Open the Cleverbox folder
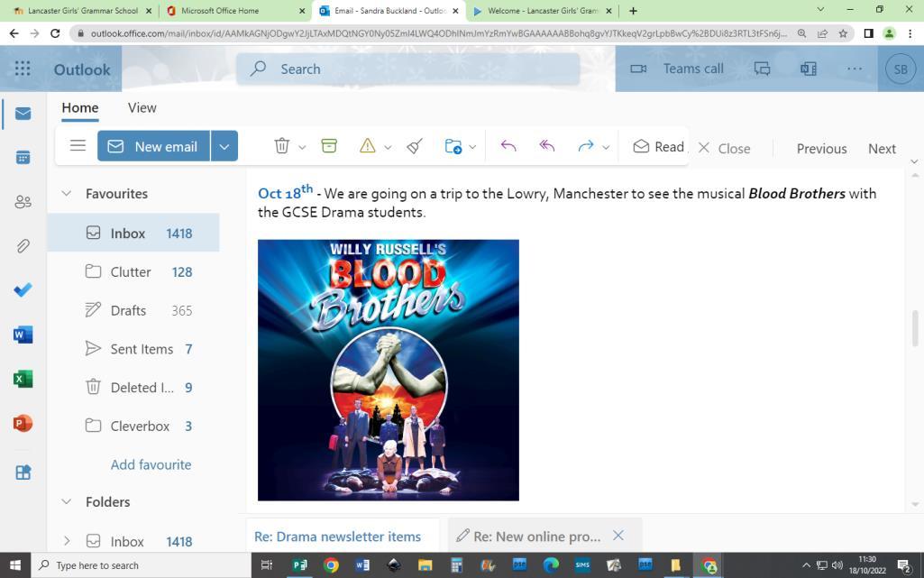This screenshot has width=924, height=578. coord(133,426)
